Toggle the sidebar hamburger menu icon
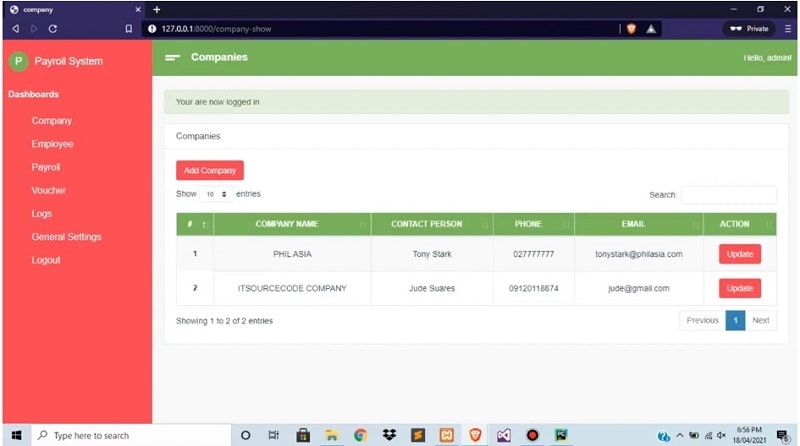The image size is (800, 446). 172,58
